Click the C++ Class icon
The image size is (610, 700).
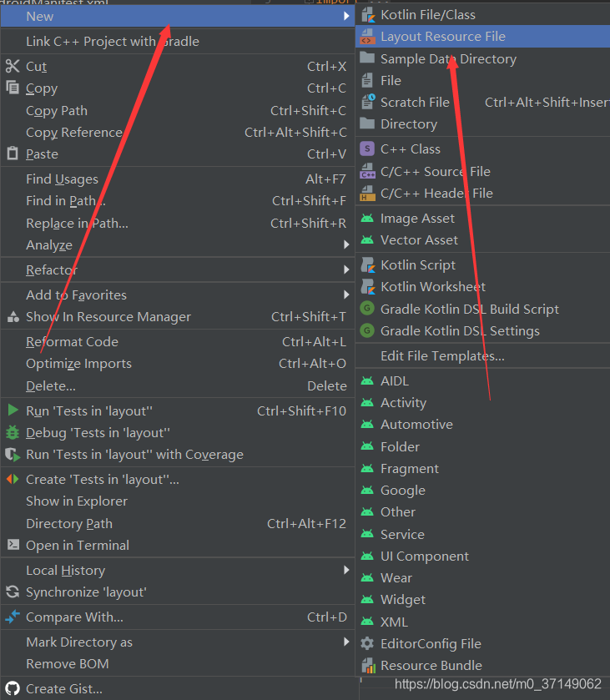[x=367, y=149]
